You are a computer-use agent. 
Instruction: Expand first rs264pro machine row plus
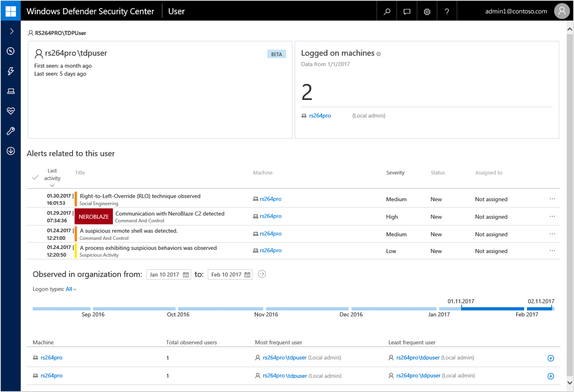[x=550, y=358]
